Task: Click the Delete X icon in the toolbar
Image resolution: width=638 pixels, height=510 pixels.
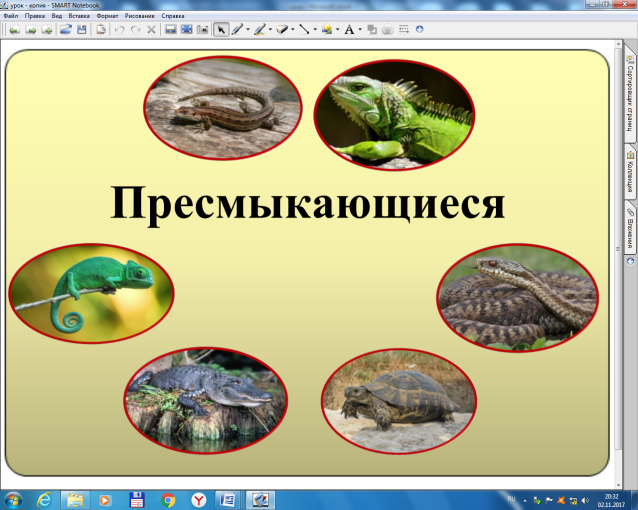Action: 151,30
